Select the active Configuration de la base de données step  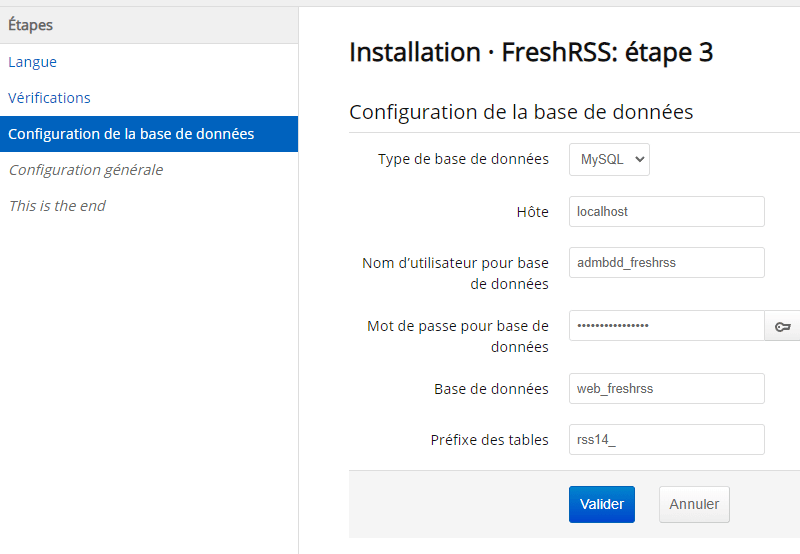pos(131,134)
